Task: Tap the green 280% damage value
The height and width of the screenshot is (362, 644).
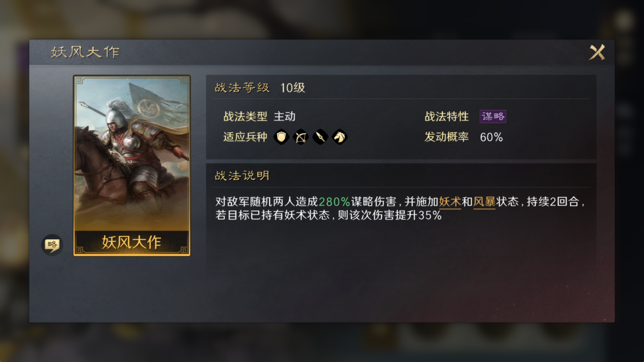Action: pos(334,202)
